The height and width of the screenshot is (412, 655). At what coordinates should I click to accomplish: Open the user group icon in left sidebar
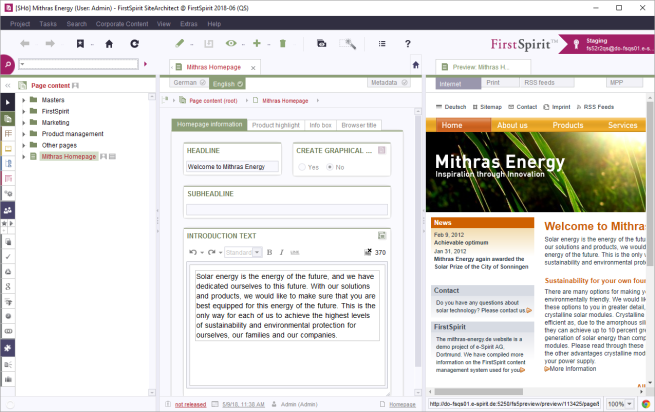click(8, 210)
